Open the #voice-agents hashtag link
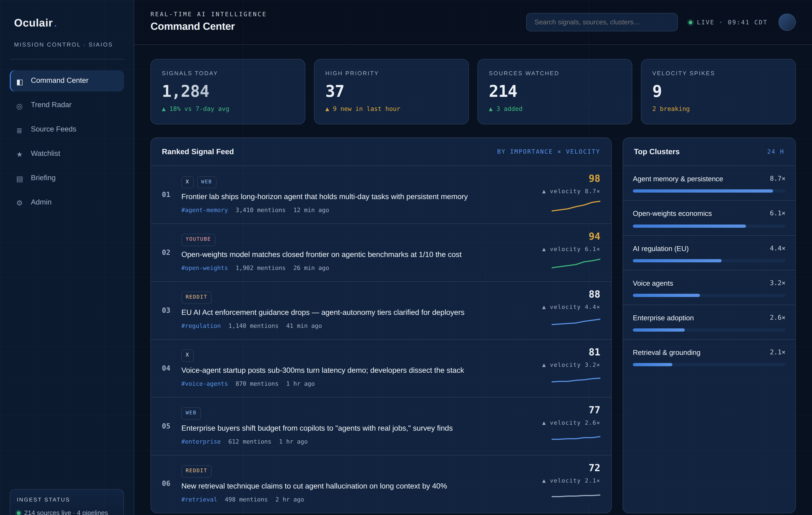The width and height of the screenshot is (812, 515). click(x=204, y=384)
